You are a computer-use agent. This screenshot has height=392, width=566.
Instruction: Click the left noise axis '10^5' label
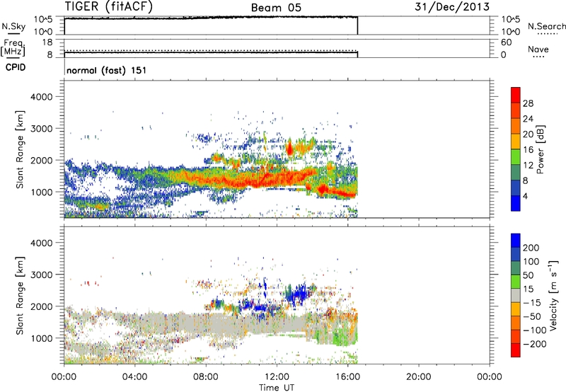click(43, 19)
